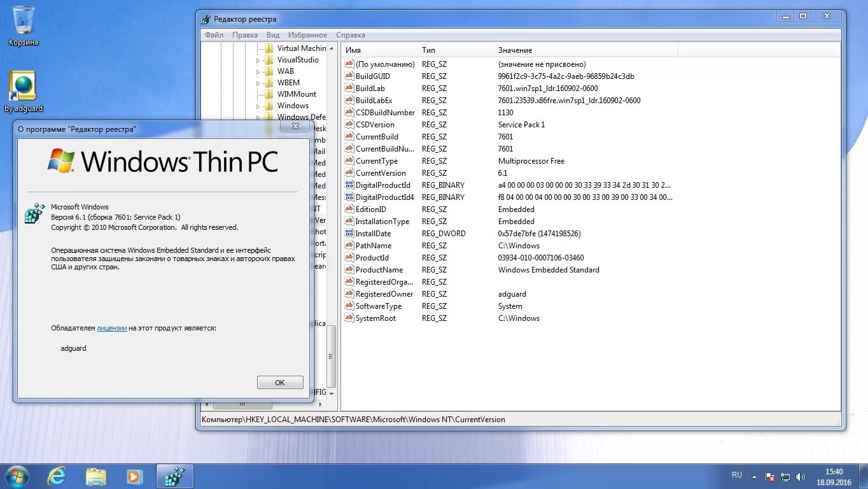Click the string icon of CSDVersion

point(349,125)
